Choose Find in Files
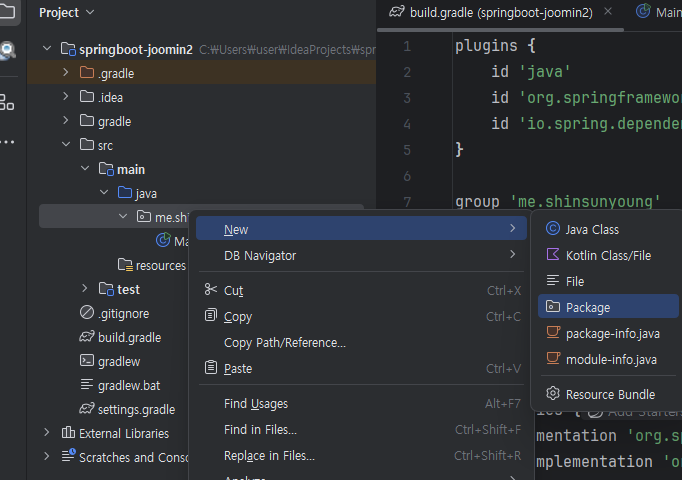Image resolution: width=682 pixels, height=480 pixels. (x=361, y=430)
